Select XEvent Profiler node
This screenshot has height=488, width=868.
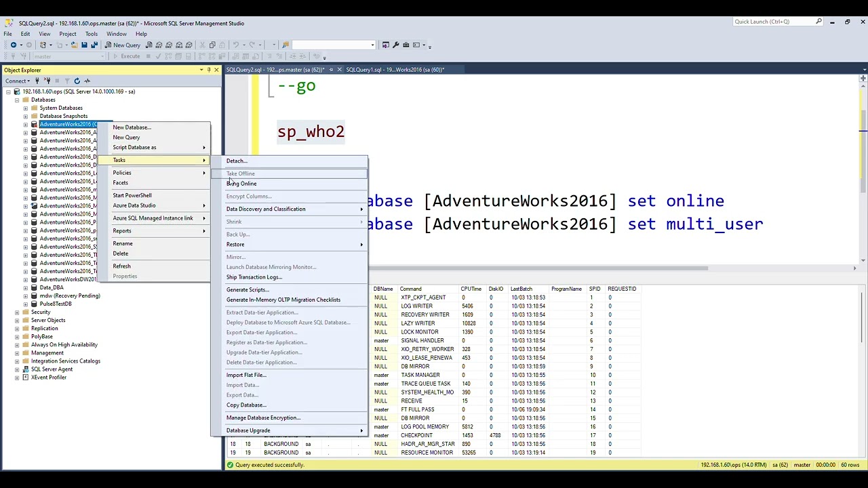pyautogui.click(x=49, y=377)
